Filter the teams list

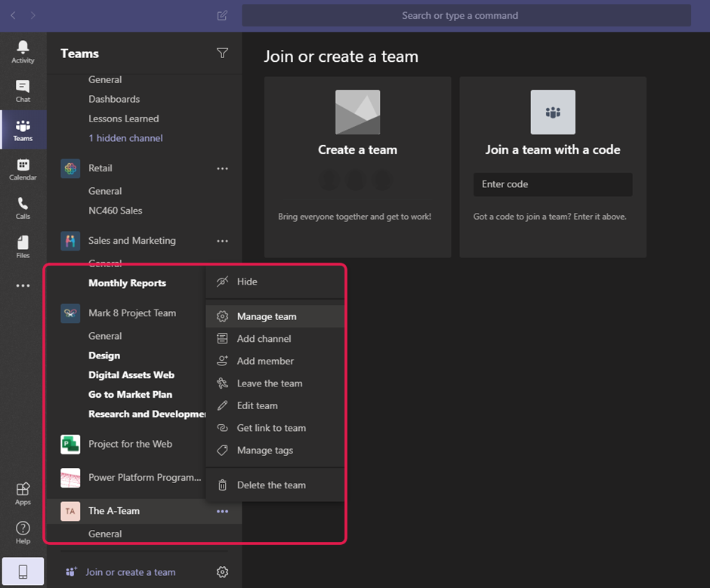coord(222,53)
